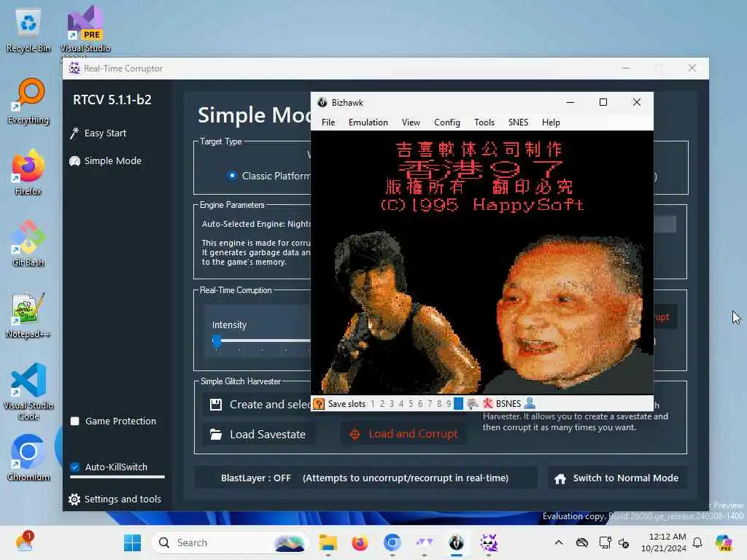Click the highlighted blue save slot 0

458,404
